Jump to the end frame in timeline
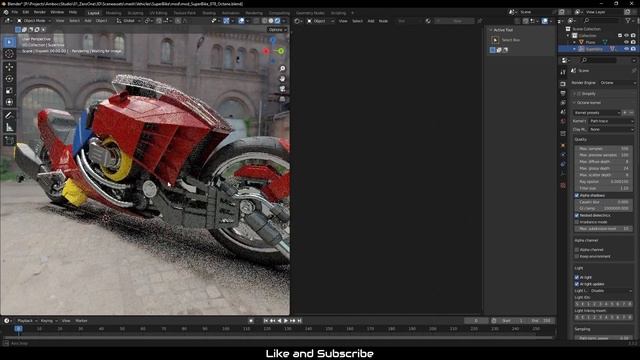 300,321
